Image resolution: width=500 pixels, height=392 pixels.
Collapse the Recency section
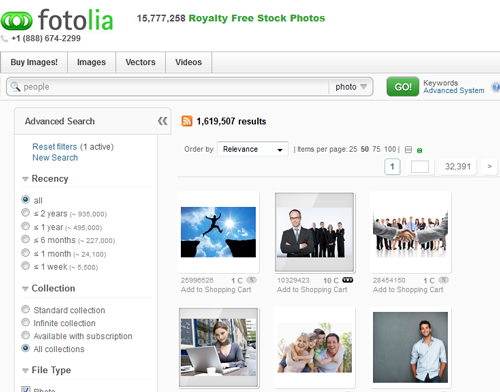tap(25, 179)
